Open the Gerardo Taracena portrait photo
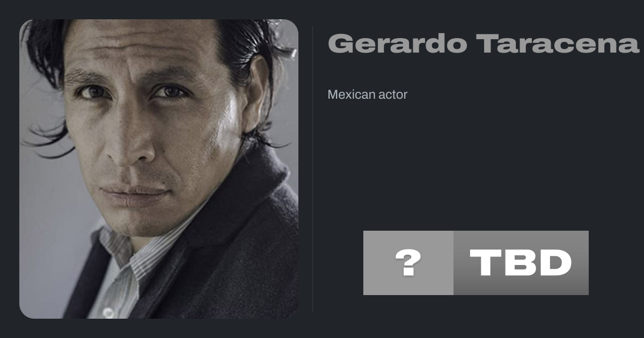Image resolution: width=644 pixels, height=338 pixels. [x=159, y=169]
